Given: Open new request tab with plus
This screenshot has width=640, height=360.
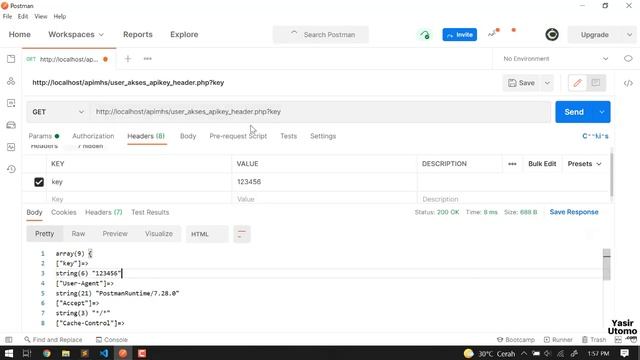Looking at the screenshot, I should tap(128, 59).
